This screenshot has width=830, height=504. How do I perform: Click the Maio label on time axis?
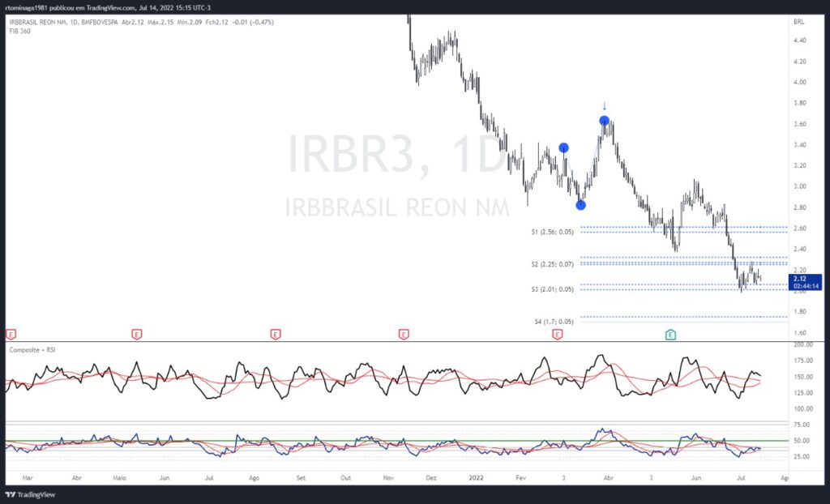[x=120, y=478]
